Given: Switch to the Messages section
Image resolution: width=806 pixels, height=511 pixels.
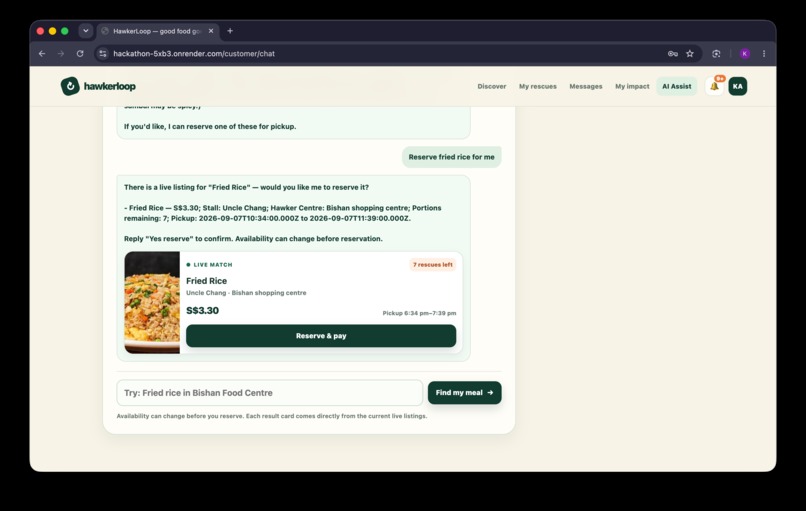Looking at the screenshot, I should click(585, 86).
